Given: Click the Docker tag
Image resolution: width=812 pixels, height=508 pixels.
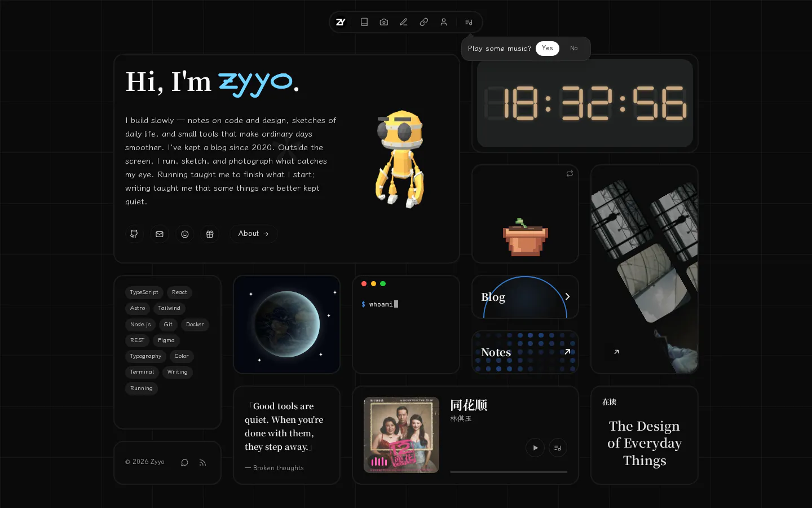Looking at the screenshot, I should click(195, 325).
